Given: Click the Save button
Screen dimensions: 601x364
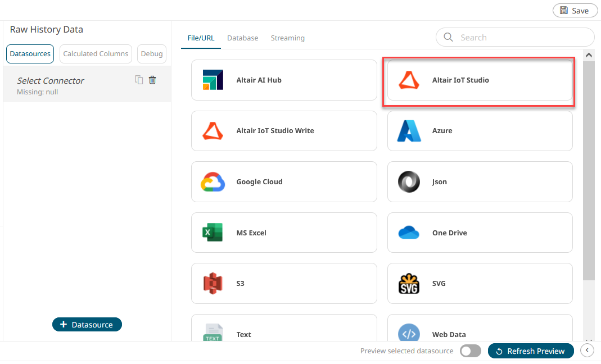Looking at the screenshot, I should [575, 10].
